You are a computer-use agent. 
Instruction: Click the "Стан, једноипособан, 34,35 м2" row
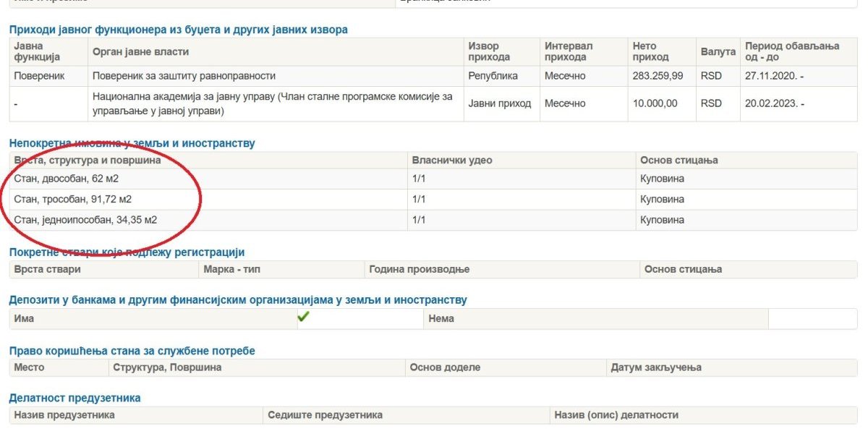pos(85,220)
